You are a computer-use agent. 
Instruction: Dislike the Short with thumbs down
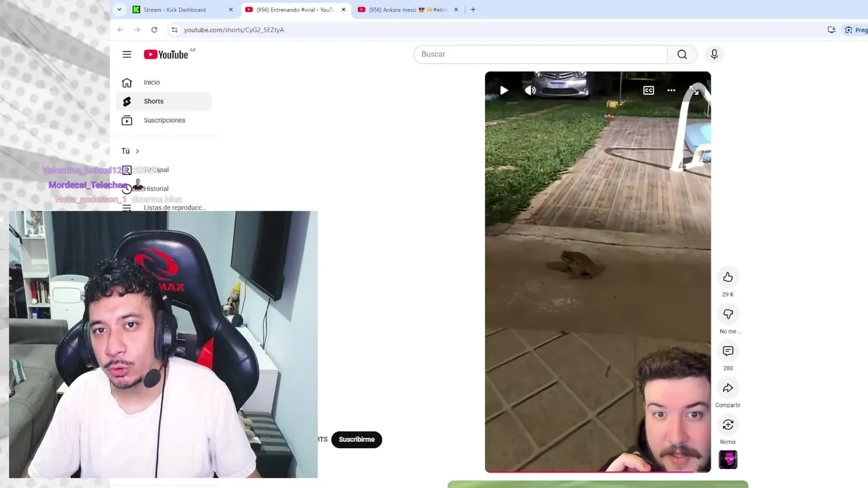pyautogui.click(x=728, y=314)
